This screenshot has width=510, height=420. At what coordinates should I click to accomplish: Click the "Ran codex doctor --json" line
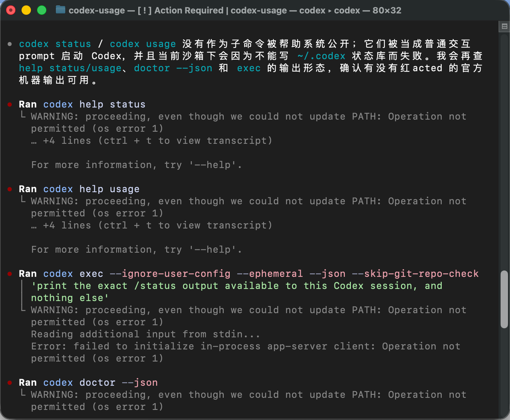88,383
